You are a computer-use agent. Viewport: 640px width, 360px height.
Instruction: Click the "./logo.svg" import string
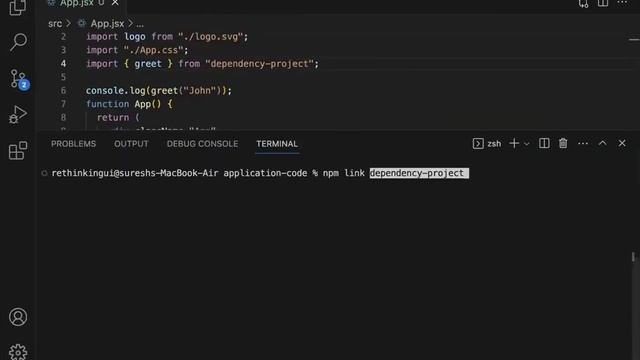pyautogui.click(x=210, y=37)
